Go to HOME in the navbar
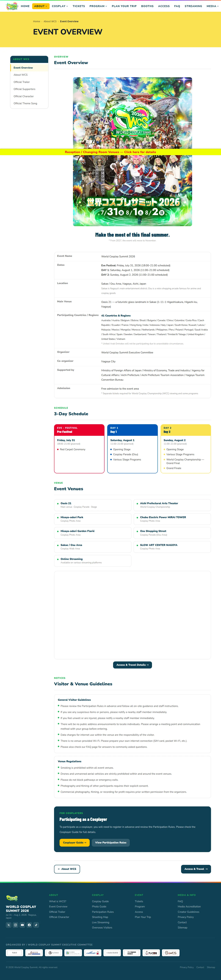Image resolution: width=221 pixels, height=980 pixels. [x=25, y=6]
